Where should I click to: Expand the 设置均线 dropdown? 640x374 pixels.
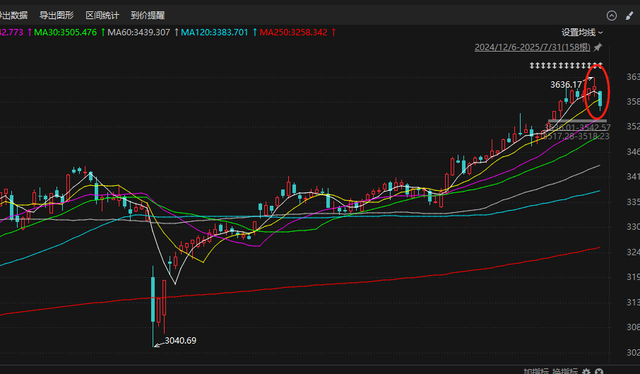coord(582,32)
